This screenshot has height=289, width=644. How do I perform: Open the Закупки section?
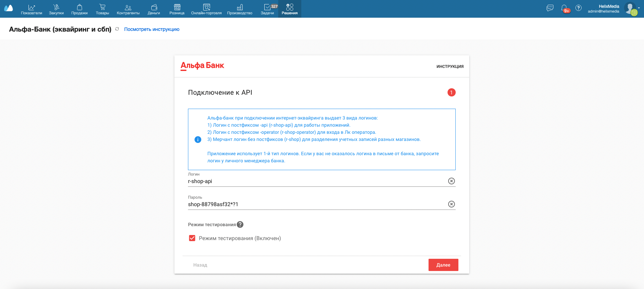(56, 9)
